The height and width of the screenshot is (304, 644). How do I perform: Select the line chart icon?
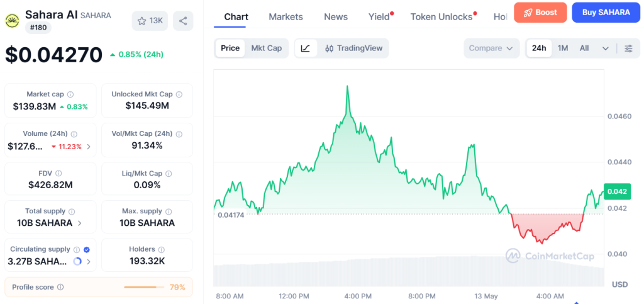pos(305,48)
